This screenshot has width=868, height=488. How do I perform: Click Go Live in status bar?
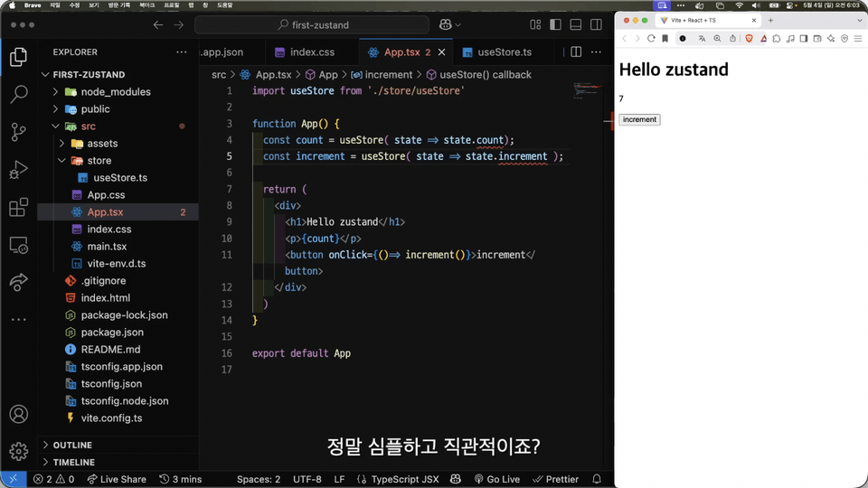[496, 479]
